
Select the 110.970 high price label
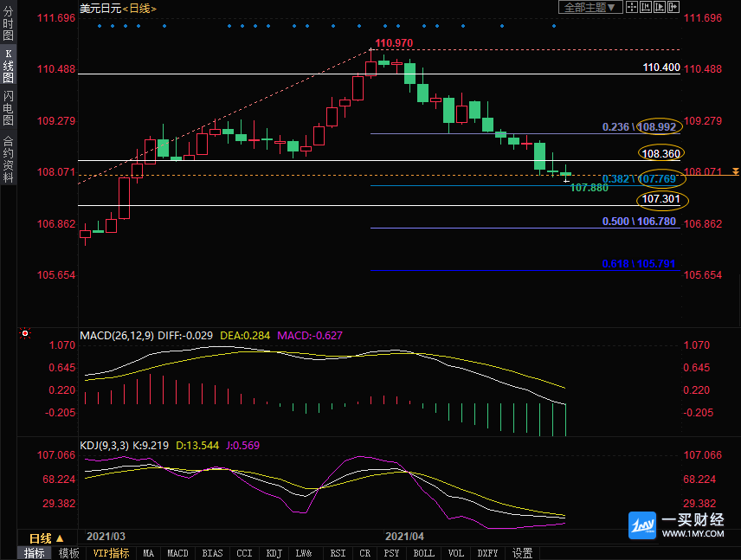(x=394, y=43)
